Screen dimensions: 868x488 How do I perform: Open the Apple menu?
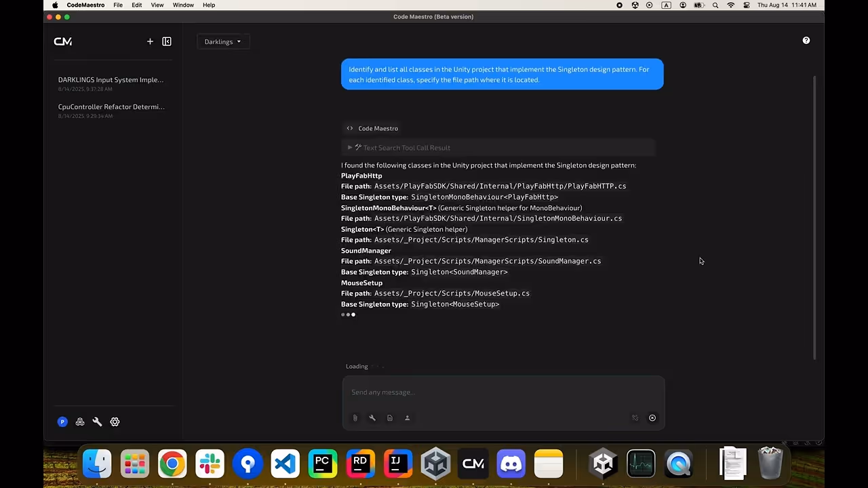coord(55,5)
